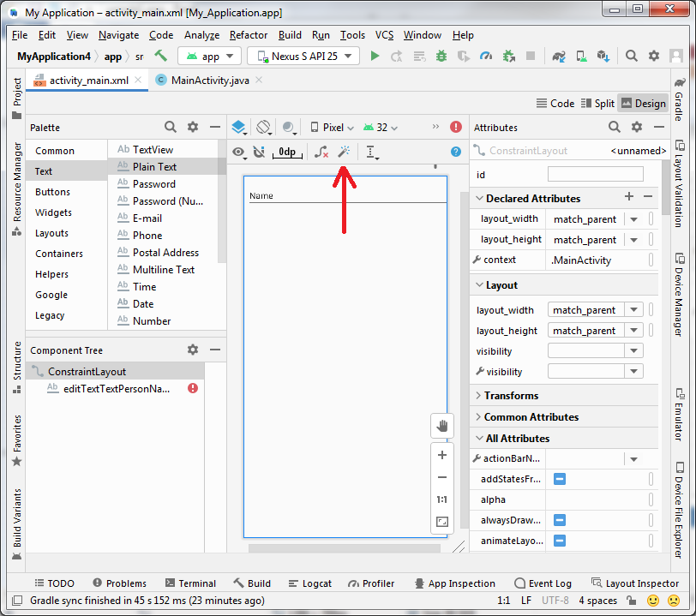The width and height of the screenshot is (696, 616).
Task: Select the pan hand tool on canvas
Action: pos(442,426)
